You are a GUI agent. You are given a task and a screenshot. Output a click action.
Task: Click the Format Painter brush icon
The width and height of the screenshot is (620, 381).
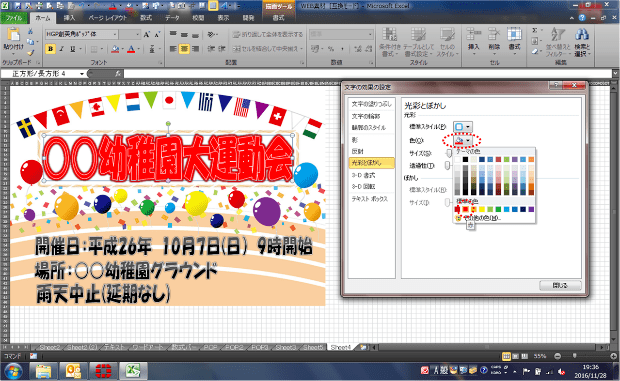[x=30, y=53]
